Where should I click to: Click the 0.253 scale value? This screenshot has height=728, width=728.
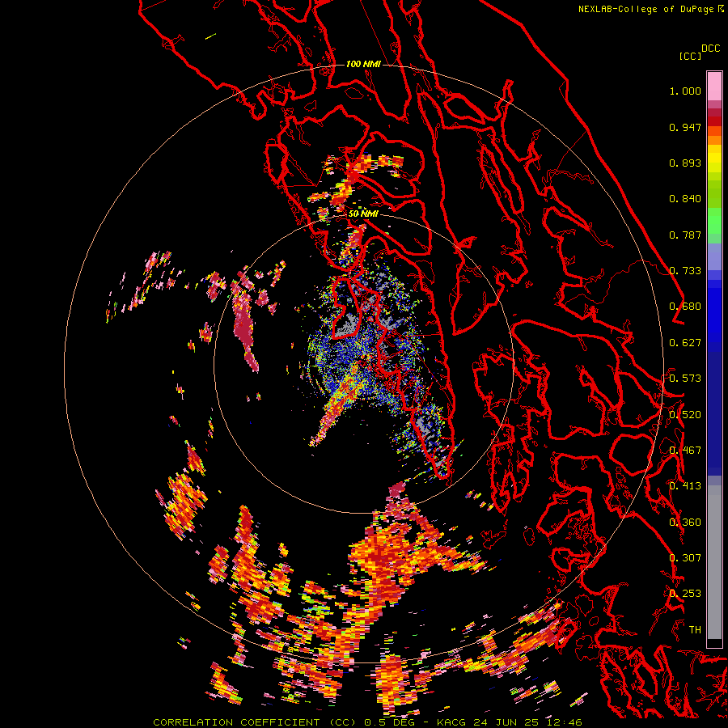tap(685, 594)
